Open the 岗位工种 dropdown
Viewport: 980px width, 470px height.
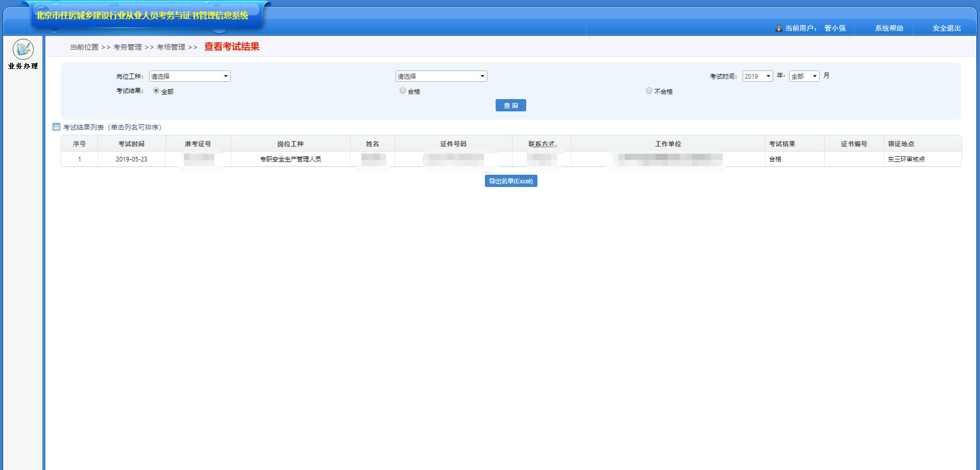click(189, 76)
